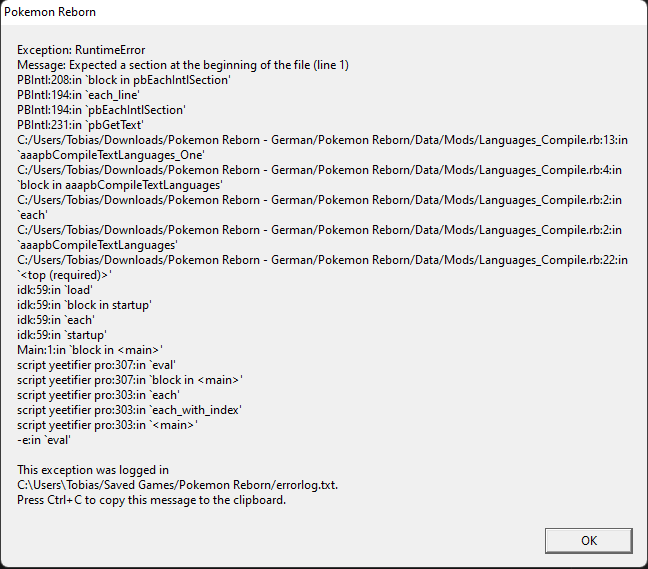Click 'aaapbCompileTextLanguages_One' text

click(111, 155)
